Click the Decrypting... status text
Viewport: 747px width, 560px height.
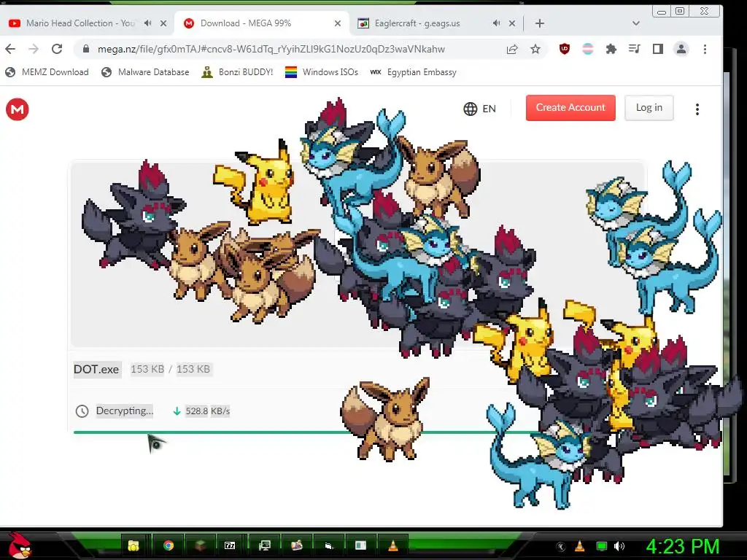click(124, 411)
